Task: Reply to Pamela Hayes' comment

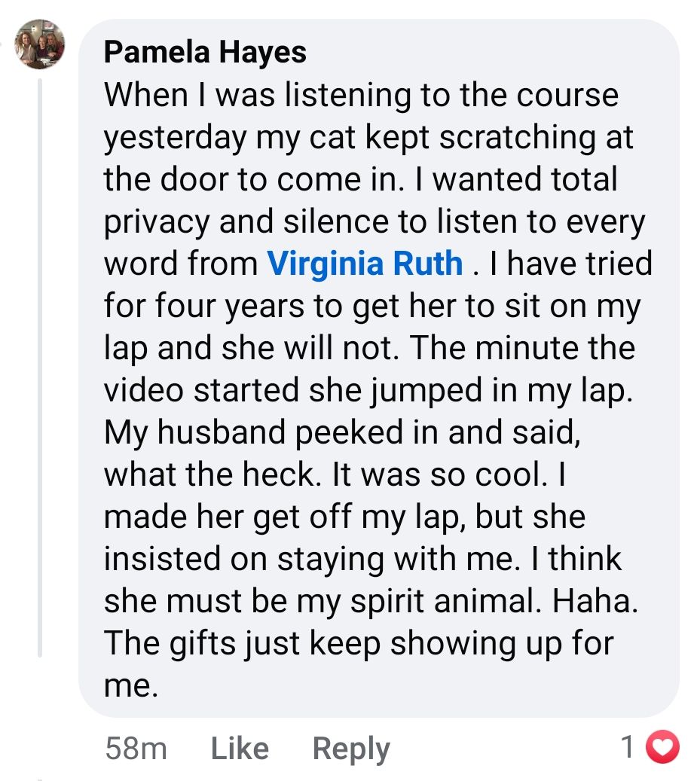Action: pyautogui.click(x=351, y=748)
